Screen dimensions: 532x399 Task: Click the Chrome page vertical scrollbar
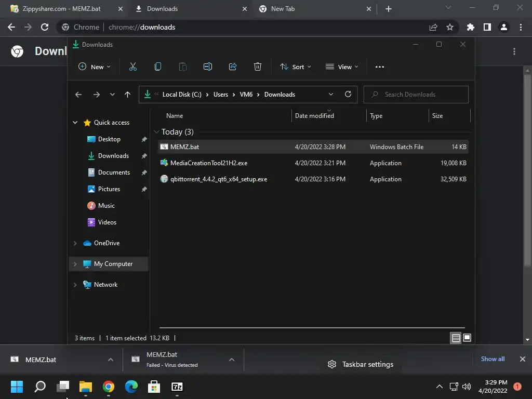tap(527, 170)
